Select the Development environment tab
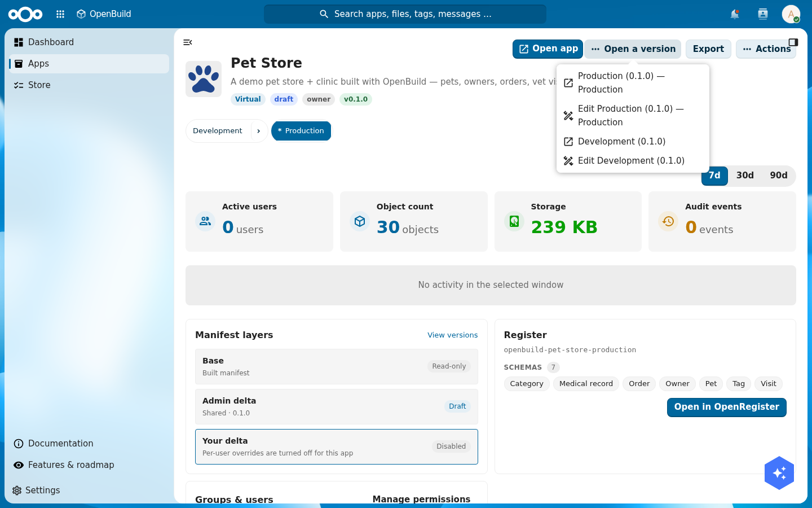The height and width of the screenshot is (508, 812). (218, 131)
